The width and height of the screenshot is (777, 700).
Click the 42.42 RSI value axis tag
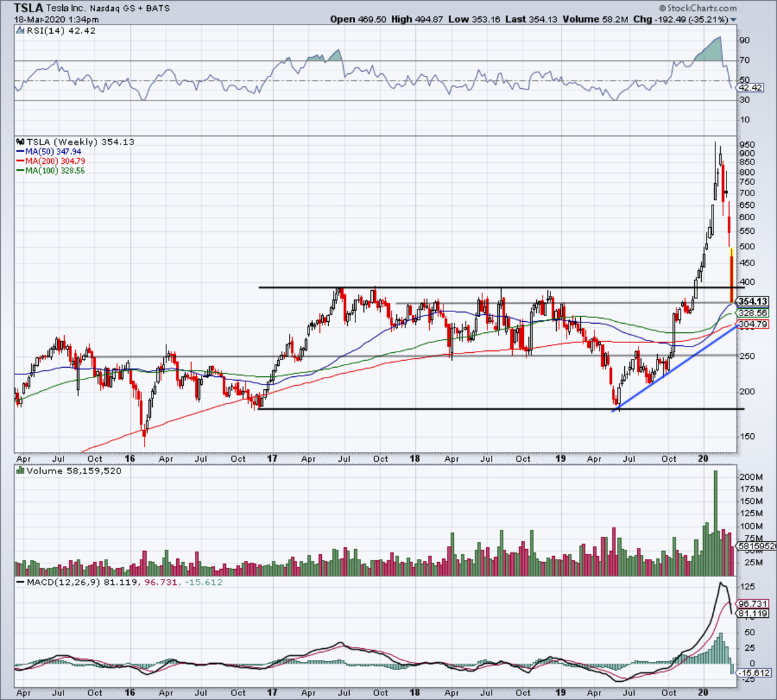(x=751, y=87)
